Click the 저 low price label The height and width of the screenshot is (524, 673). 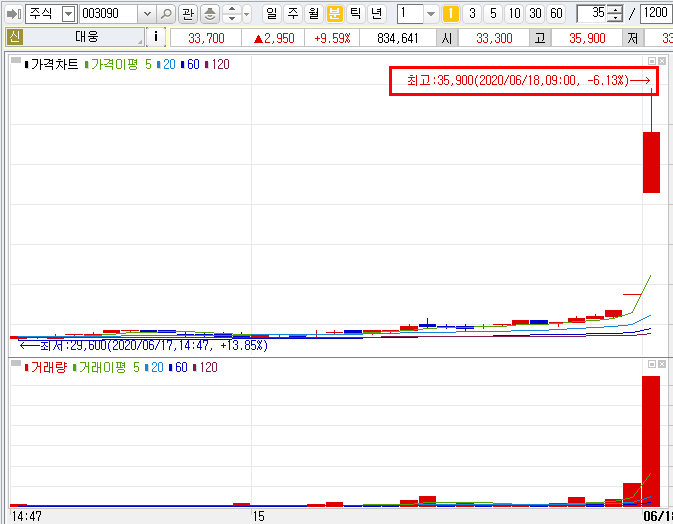[633, 38]
